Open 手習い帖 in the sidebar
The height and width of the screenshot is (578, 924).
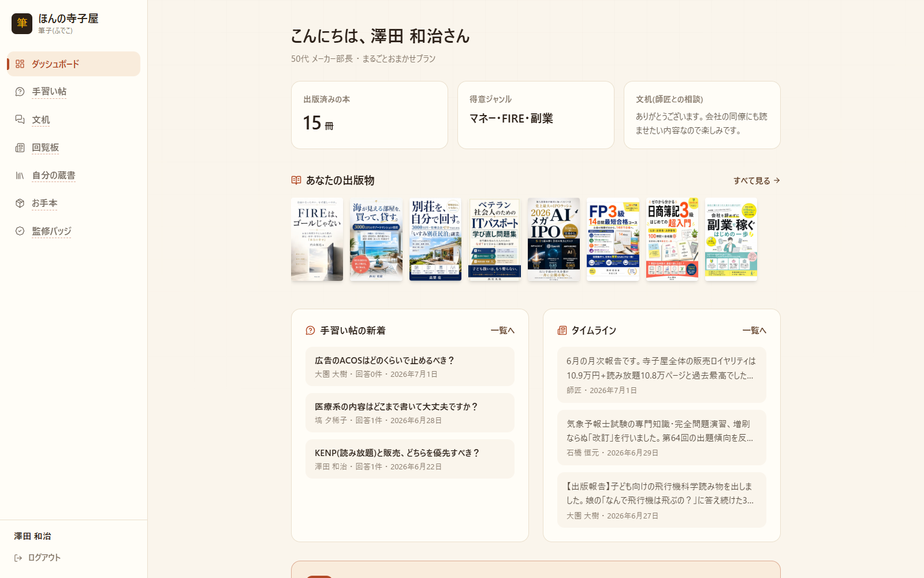coord(74,92)
